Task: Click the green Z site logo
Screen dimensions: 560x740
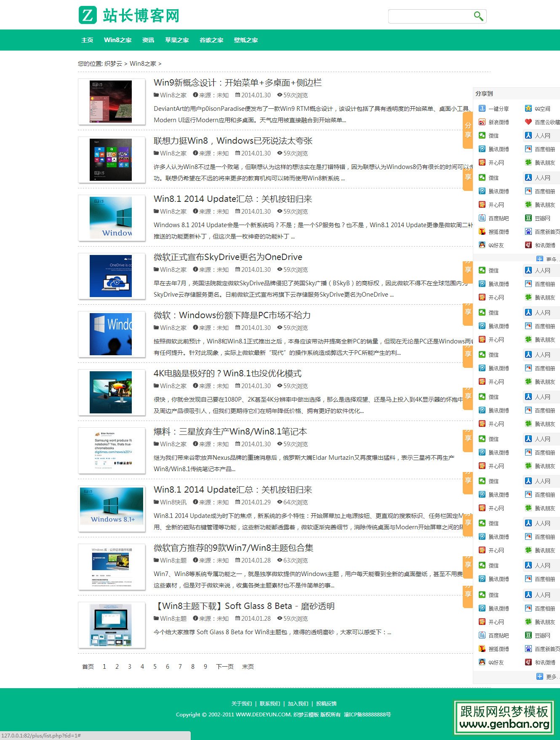Action: pyautogui.click(x=88, y=15)
